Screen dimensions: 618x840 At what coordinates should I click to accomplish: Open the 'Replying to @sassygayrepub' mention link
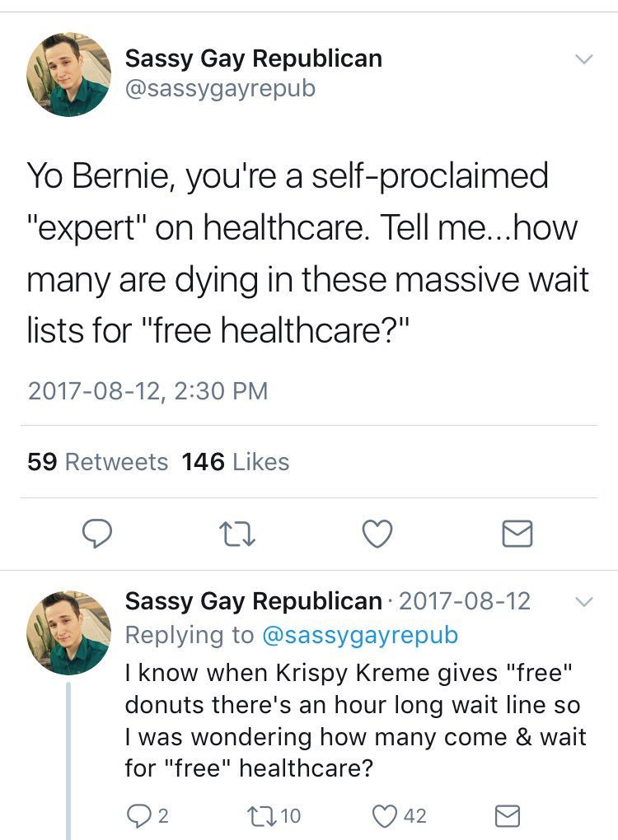(359, 634)
